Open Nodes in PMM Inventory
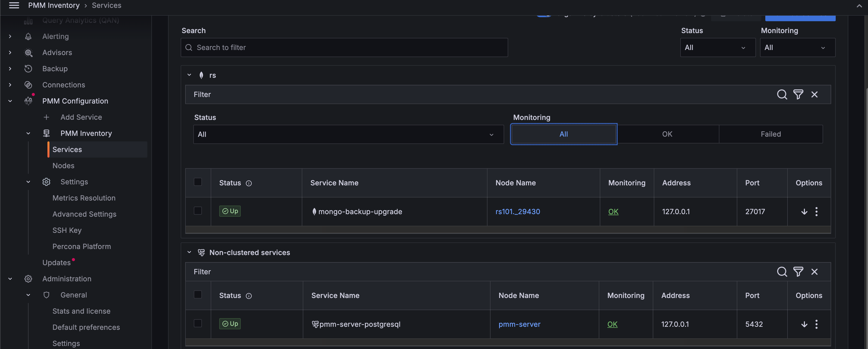This screenshot has width=868, height=349. coord(63,166)
